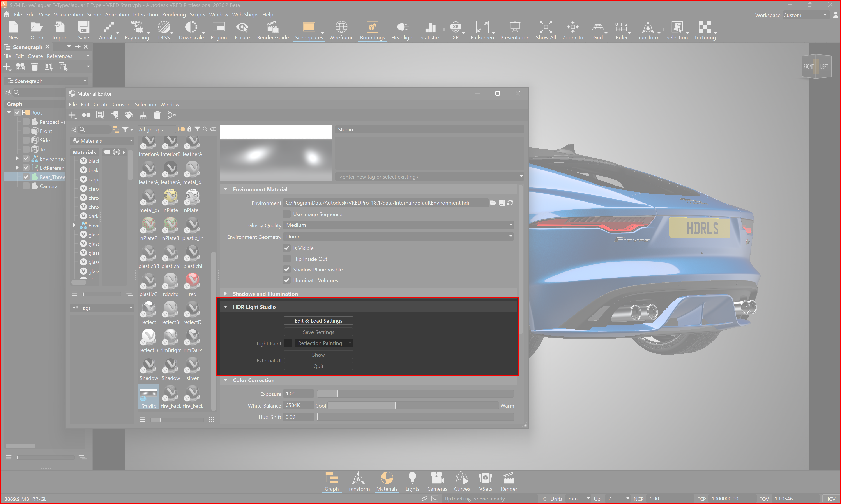Open the Environment Geometry Dome dropdown
The width and height of the screenshot is (841, 504).
click(x=398, y=236)
